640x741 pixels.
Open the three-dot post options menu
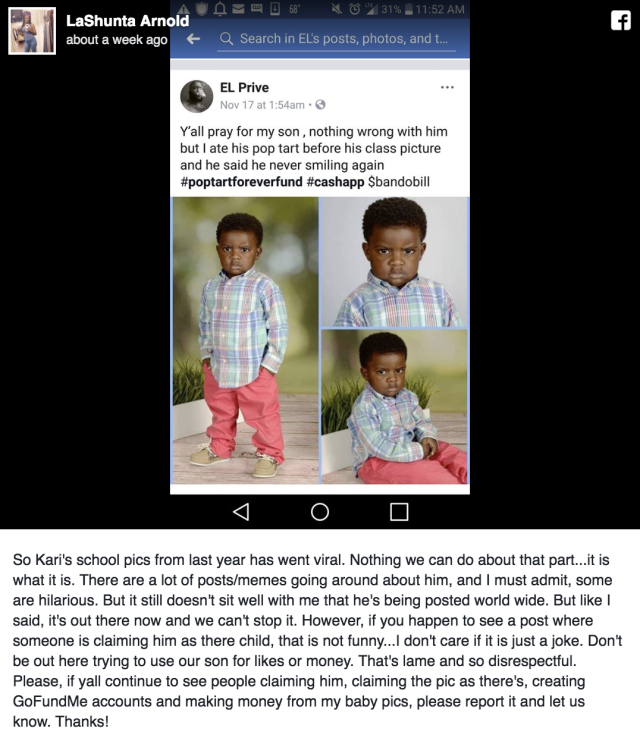tap(447, 87)
